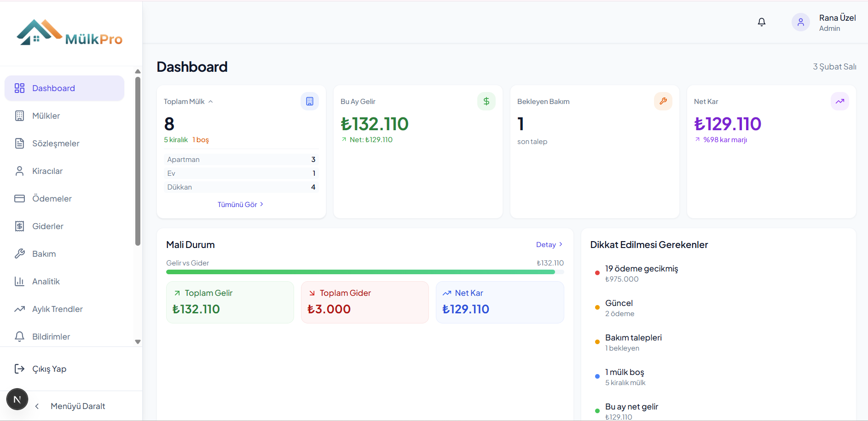Screen dimensions: 868x421
Task: Open the Ödemeler page
Action: click(x=52, y=199)
